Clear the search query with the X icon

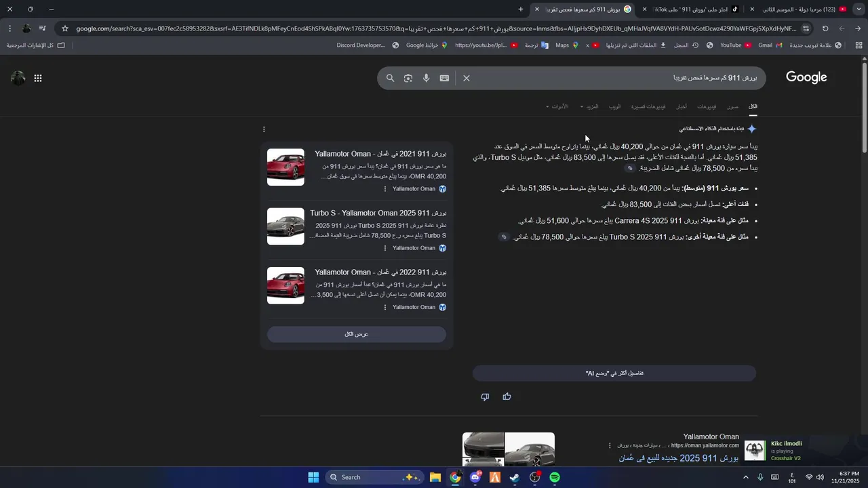[467, 78]
